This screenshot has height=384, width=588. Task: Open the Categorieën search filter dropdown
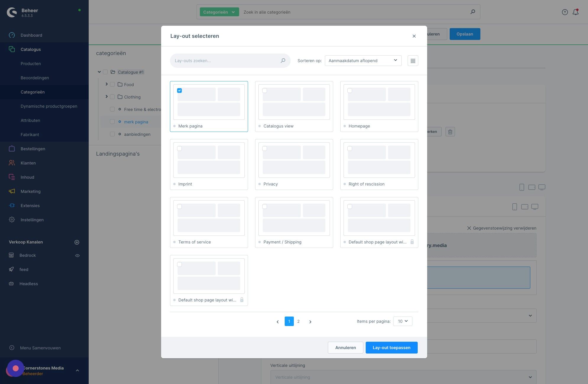pyautogui.click(x=219, y=12)
